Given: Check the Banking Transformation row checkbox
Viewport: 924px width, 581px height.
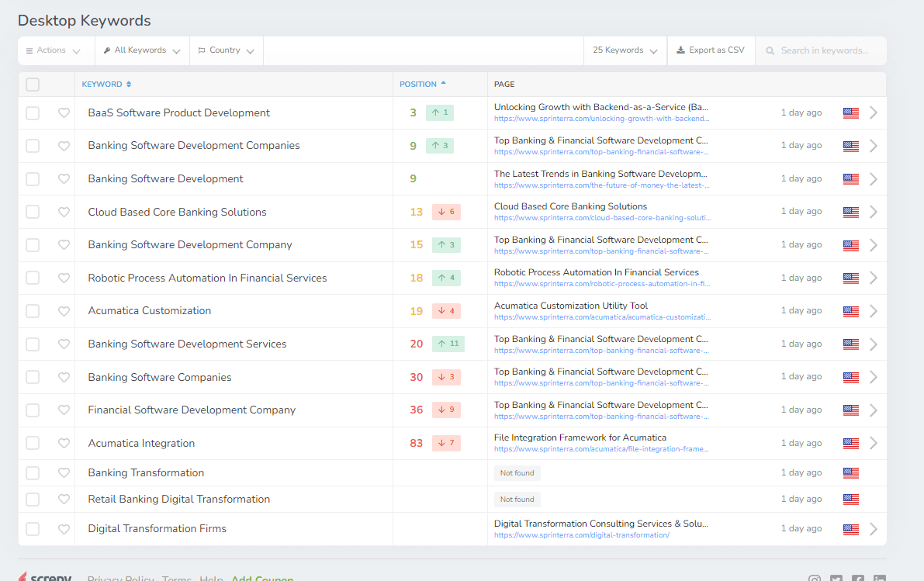Looking at the screenshot, I should [33, 472].
